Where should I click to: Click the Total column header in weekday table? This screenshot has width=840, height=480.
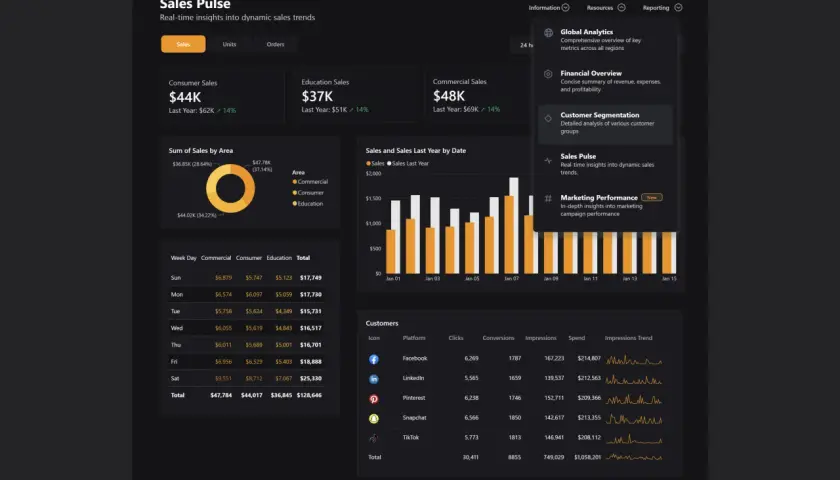303,258
